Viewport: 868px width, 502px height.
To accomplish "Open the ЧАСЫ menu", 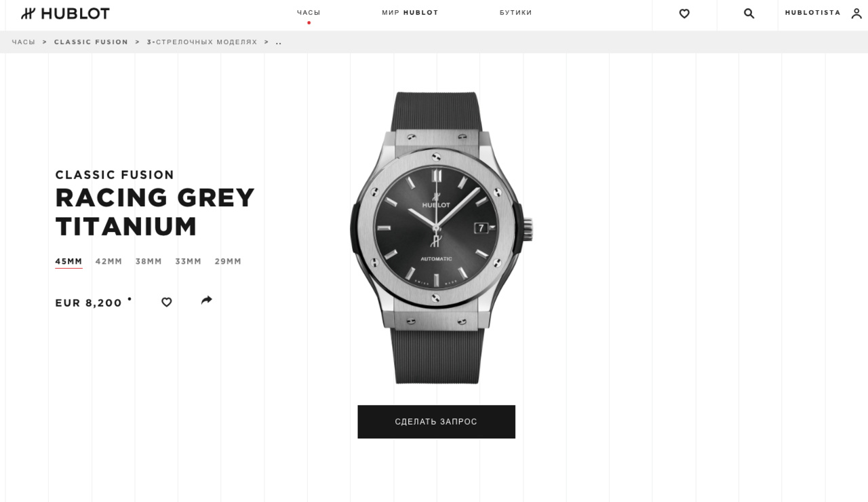I will 309,13.
